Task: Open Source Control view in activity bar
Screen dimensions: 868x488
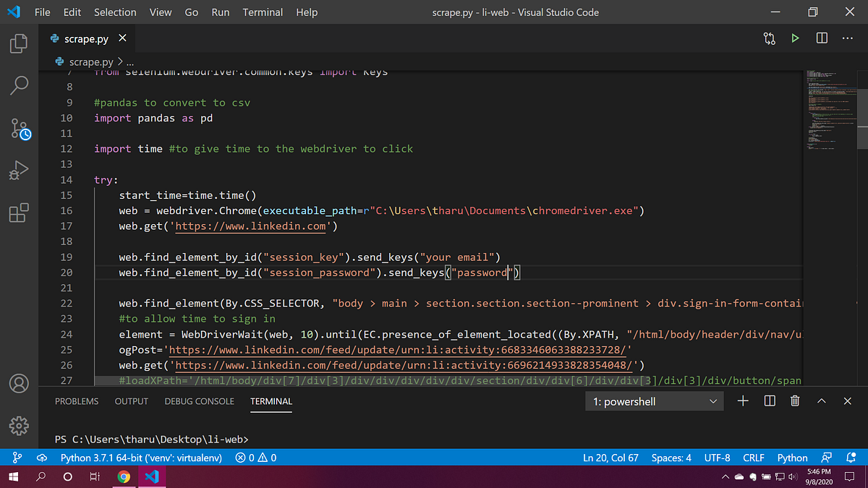Action: click(20, 129)
